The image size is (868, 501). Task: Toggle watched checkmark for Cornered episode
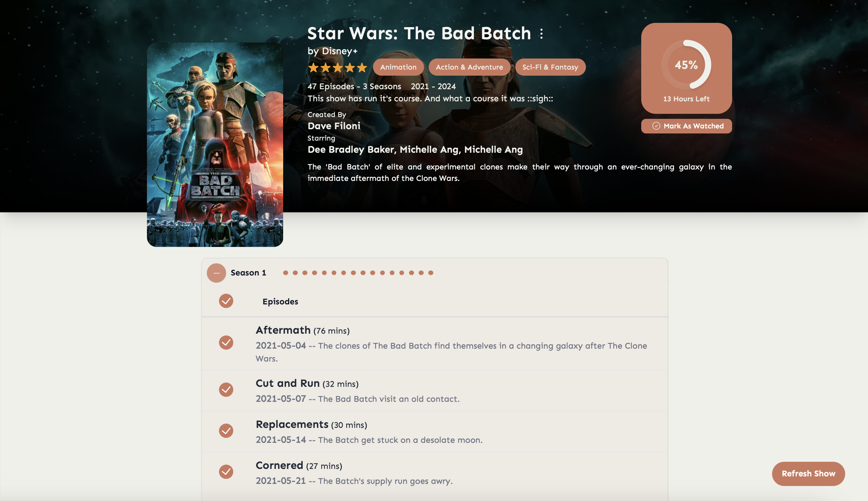coord(226,472)
